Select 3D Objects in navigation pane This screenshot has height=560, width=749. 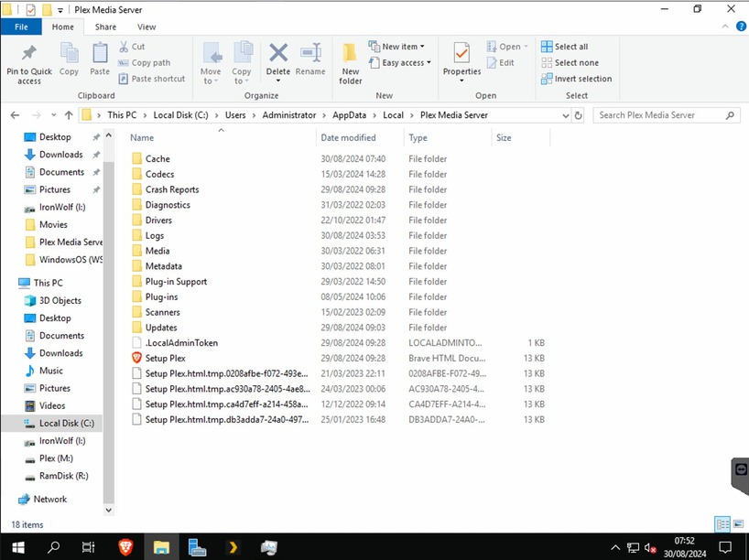(60, 301)
